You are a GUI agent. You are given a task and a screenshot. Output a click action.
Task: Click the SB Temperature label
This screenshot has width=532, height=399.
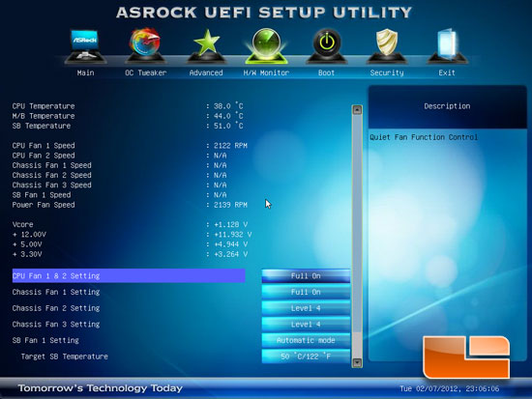click(x=42, y=126)
